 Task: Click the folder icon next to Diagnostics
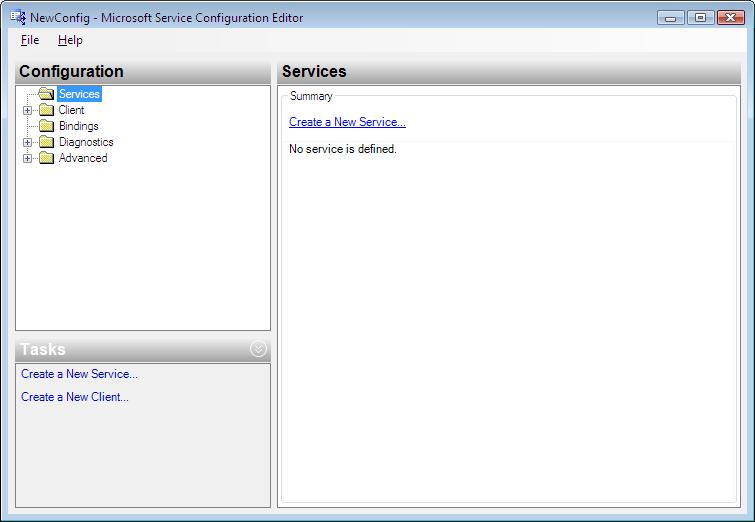pyautogui.click(x=46, y=142)
